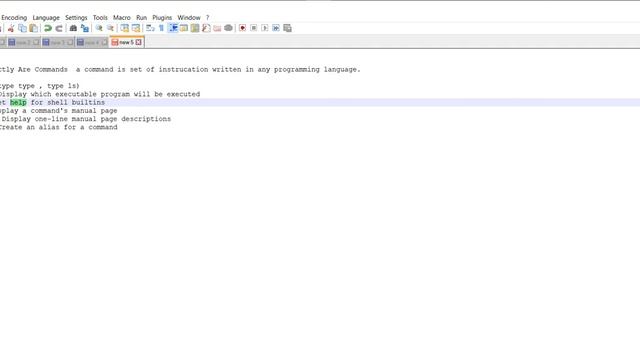This screenshot has height=360, width=640.
Task: Close the new 5 tab
Action: pyautogui.click(x=139, y=42)
